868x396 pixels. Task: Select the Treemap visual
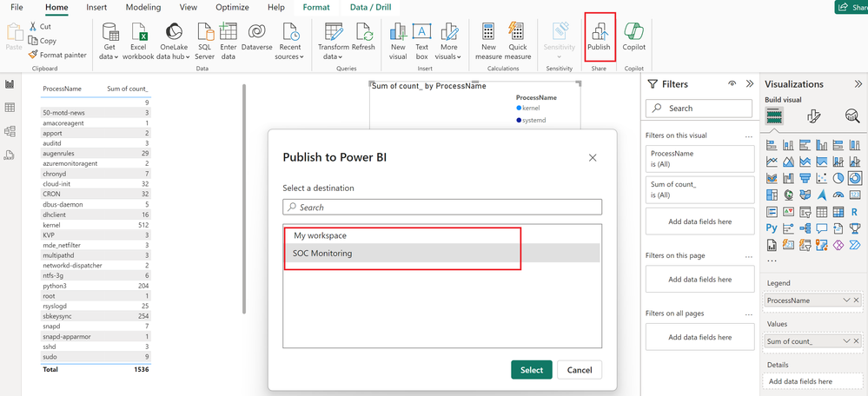[772, 195]
